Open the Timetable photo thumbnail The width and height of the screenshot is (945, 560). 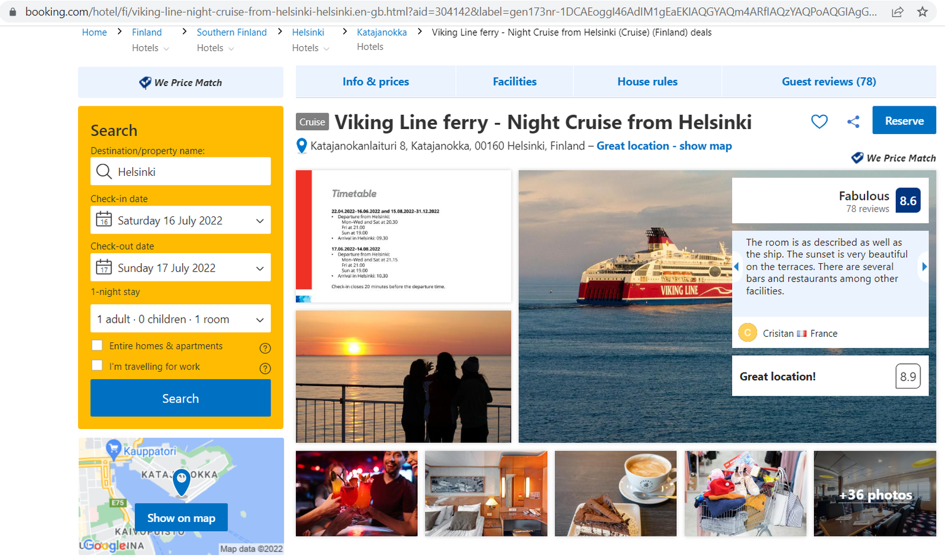(403, 236)
